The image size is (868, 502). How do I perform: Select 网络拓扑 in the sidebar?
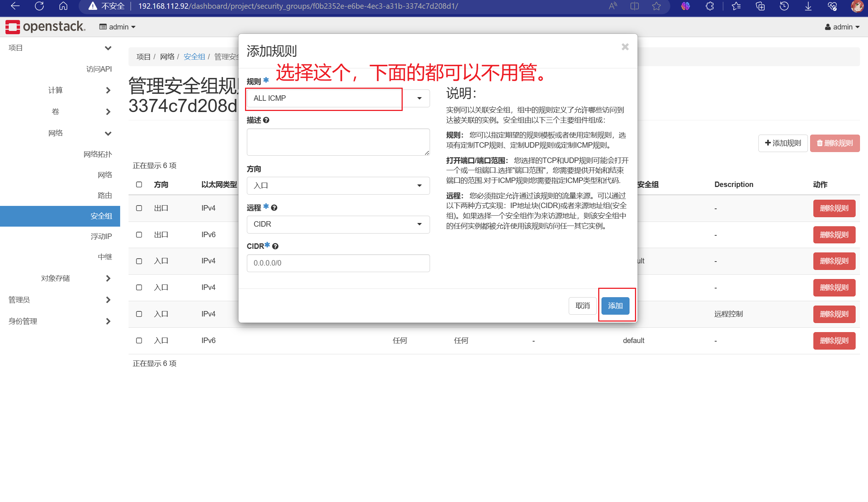(98, 154)
